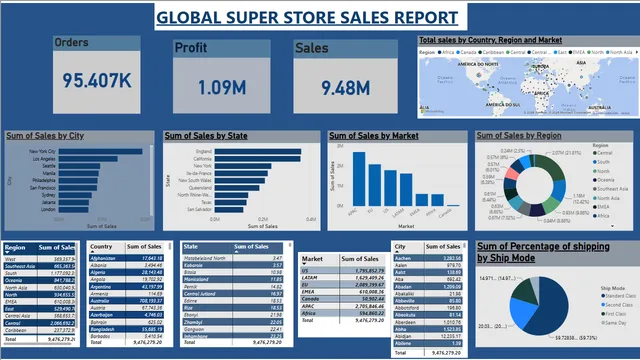640x360 pixels.
Task: Select the Aachen row in the City table
Action: 428,258
